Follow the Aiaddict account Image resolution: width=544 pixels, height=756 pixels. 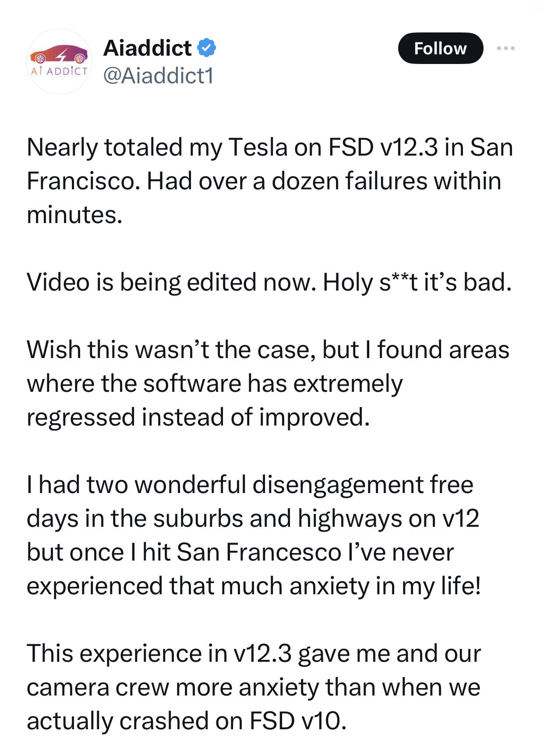(440, 48)
